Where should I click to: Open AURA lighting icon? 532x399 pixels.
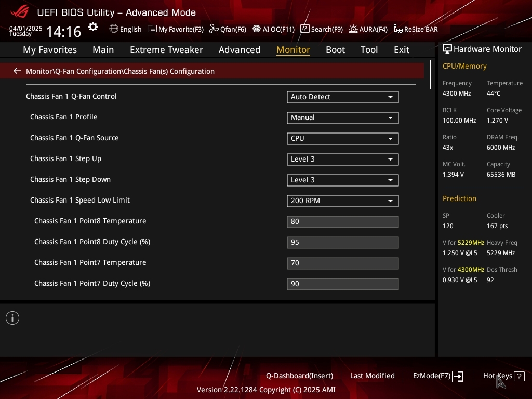point(353,29)
